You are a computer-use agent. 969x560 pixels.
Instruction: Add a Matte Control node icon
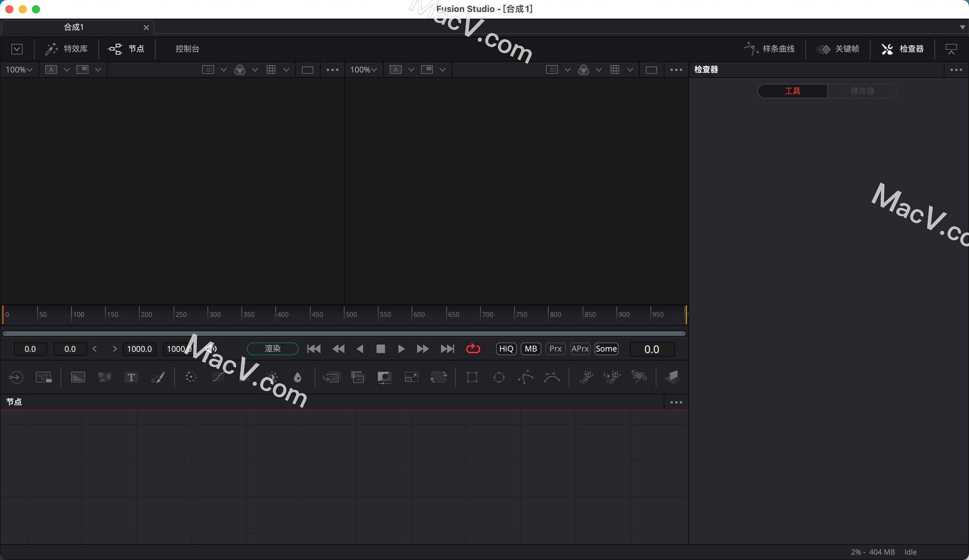(385, 377)
